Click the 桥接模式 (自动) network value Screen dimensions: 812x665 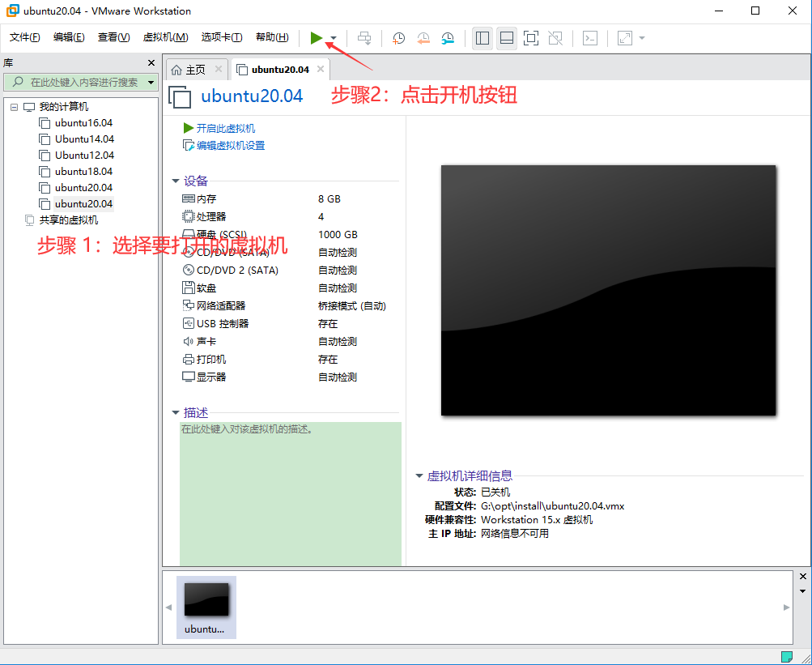[x=352, y=306]
